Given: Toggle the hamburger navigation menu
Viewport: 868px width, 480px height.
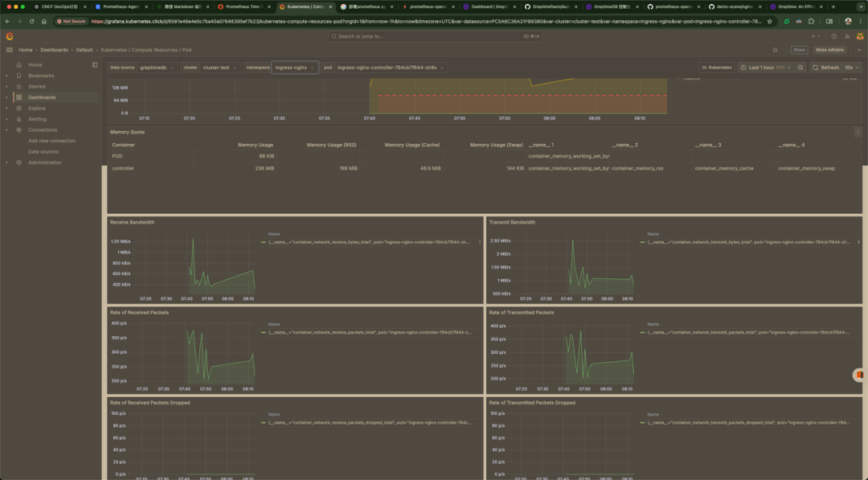Looking at the screenshot, I should pyautogui.click(x=10, y=50).
